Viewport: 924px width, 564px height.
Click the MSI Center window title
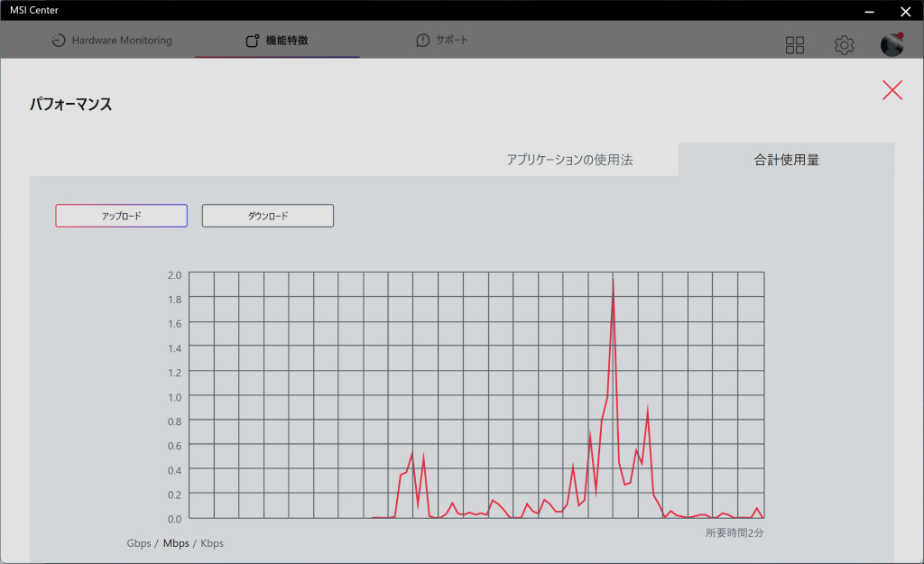[34, 10]
